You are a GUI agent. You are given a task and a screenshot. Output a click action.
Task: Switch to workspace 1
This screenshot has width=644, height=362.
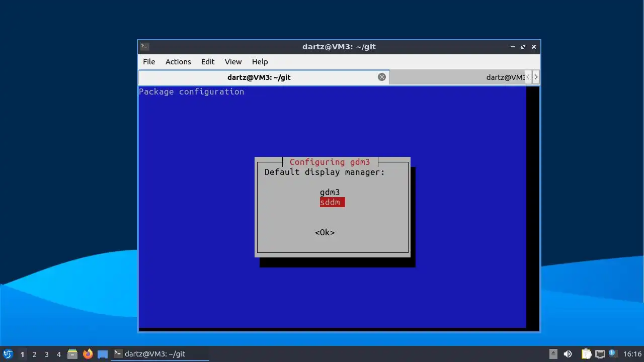point(22,354)
